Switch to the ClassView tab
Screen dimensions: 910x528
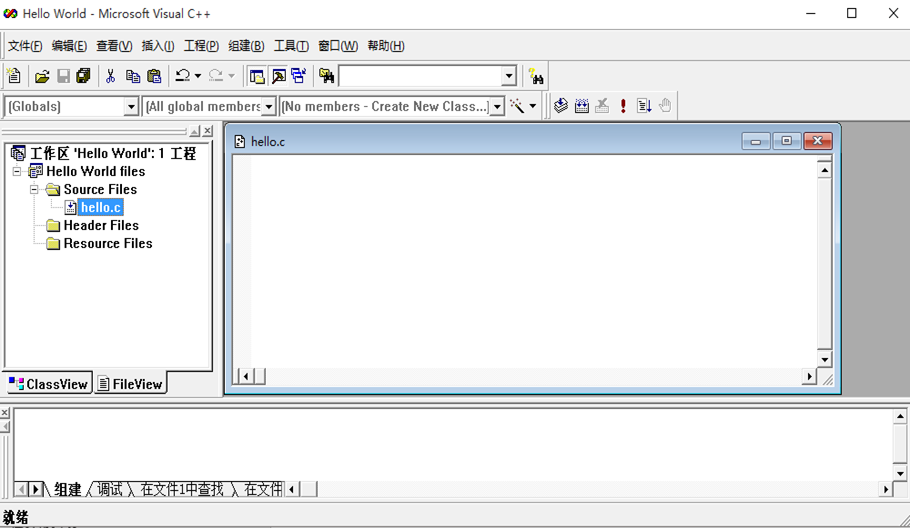49,384
